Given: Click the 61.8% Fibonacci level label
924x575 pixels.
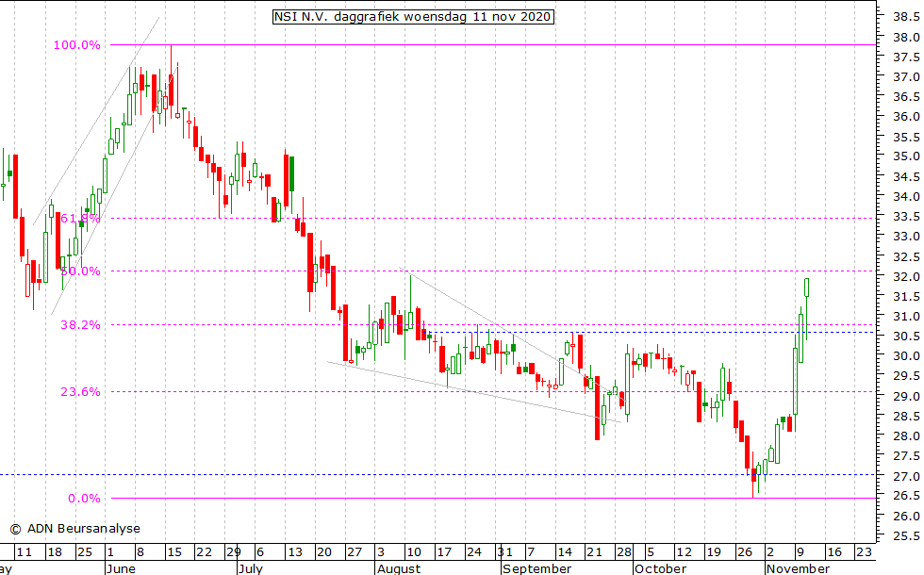Looking at the screenshot, I should coord(80,219).
